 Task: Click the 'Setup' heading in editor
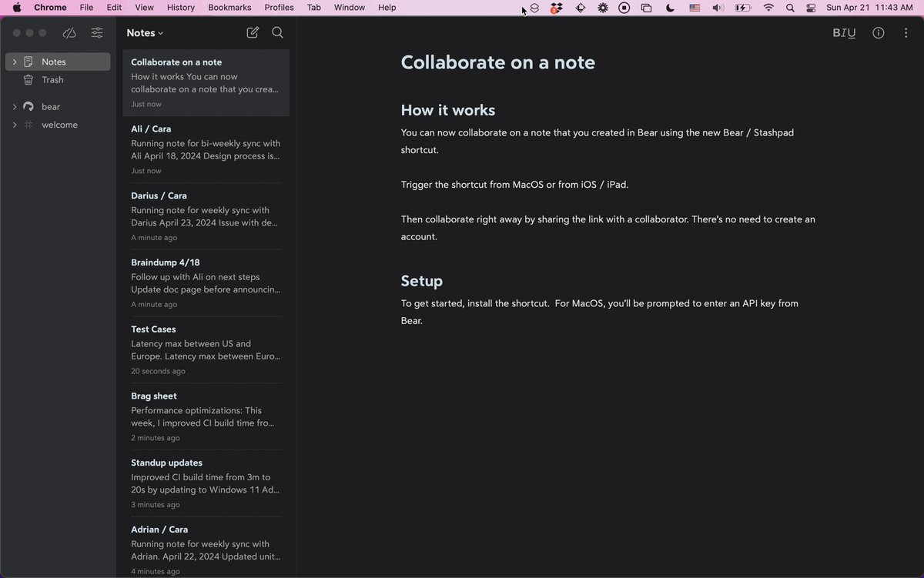(422, 281)
